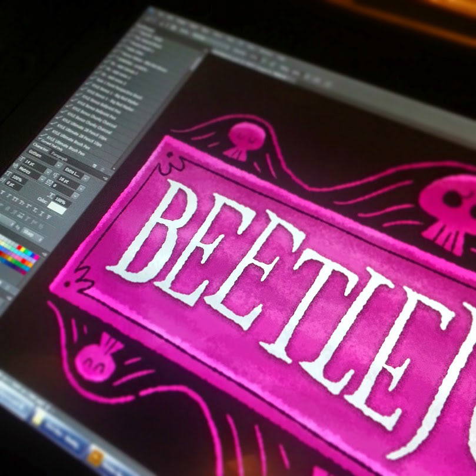
Task: Open the tracking value dropdown arrow
Action: (x=75, y=196)
